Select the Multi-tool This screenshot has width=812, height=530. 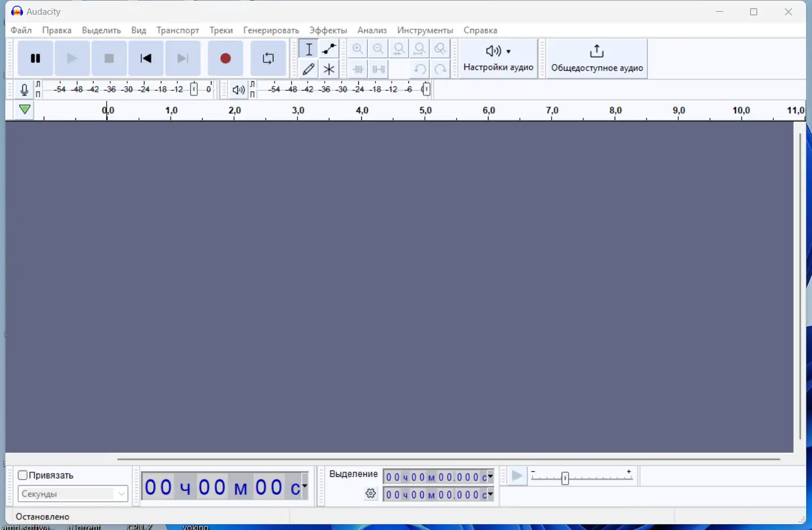coord(329,69)
